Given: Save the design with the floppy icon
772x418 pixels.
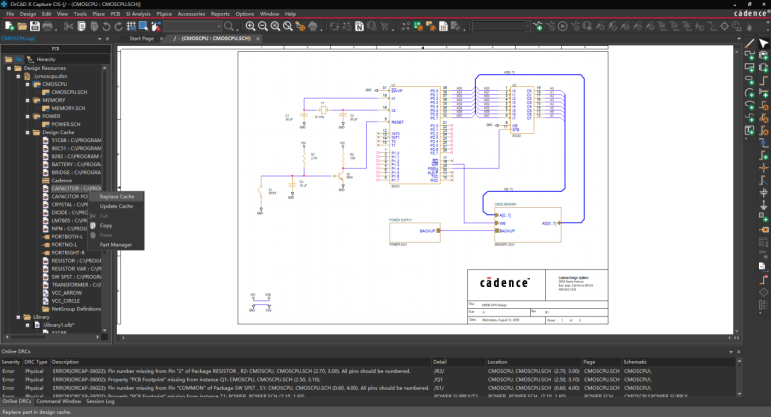Looking at the screenshot, I should (x=34, y=26).
